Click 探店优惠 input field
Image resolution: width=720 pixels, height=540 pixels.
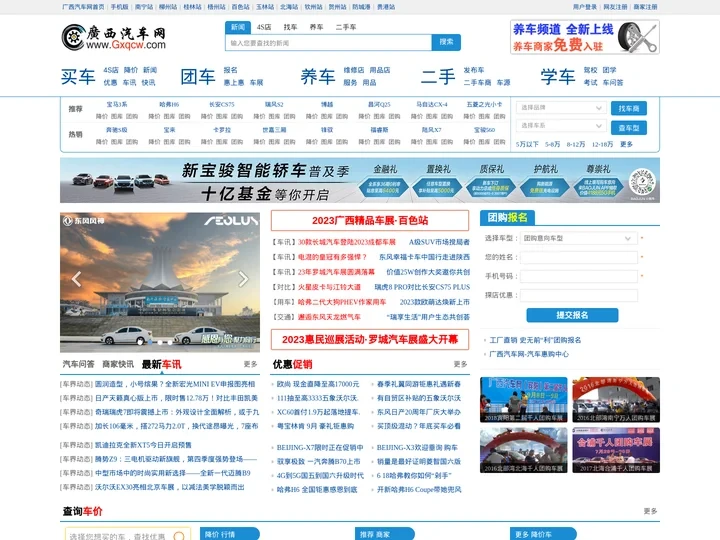click(x=579, y=295)
